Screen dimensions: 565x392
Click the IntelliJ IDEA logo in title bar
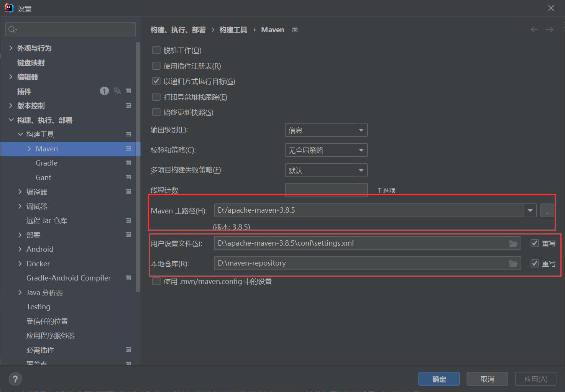[x=8, y=8]
